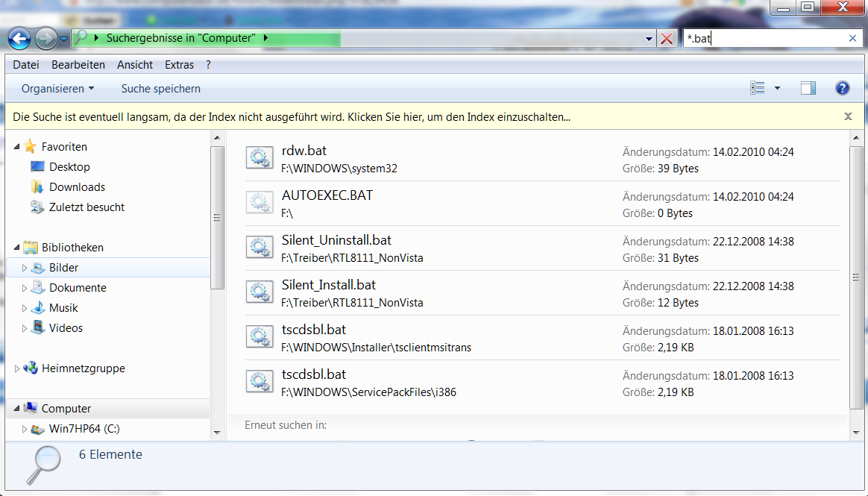Clear the *.bat search text

coord(852,38)
